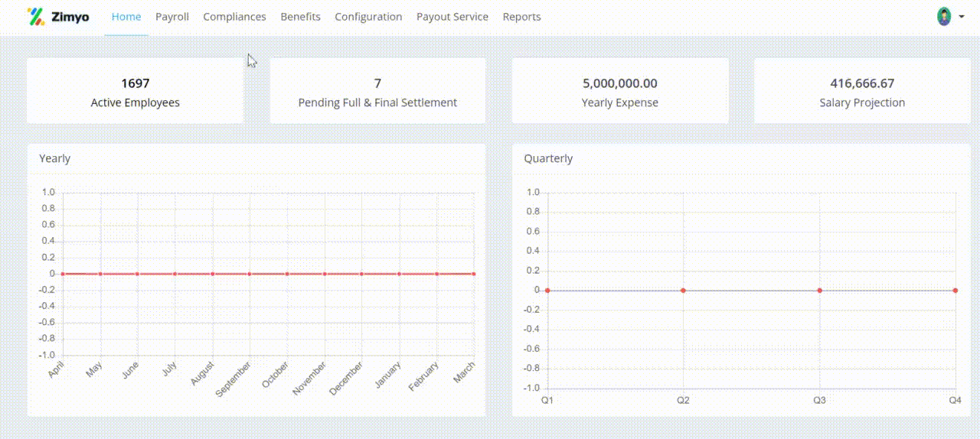Click the user profile avatar
This screenshot has width=980, height=439.
point(944,16)
